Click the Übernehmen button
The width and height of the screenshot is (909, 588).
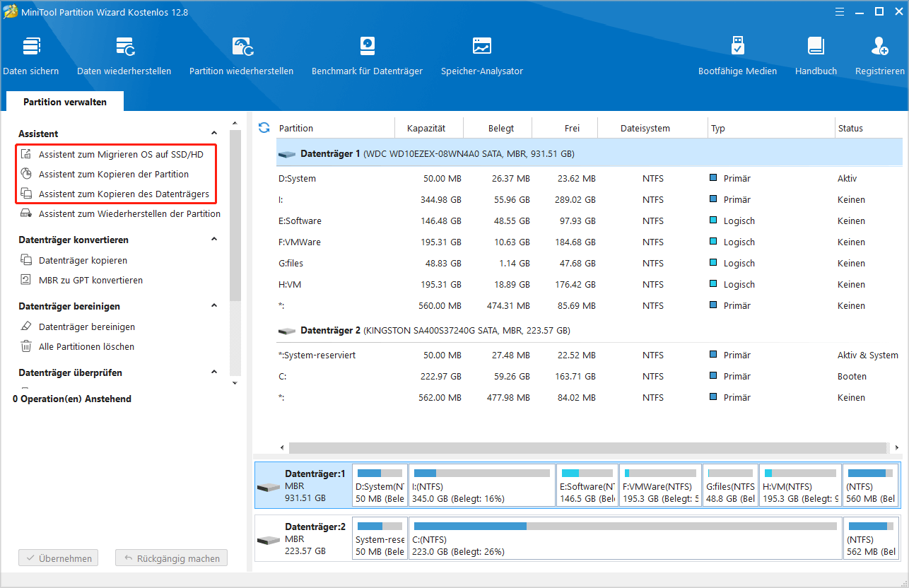[59, 558]
